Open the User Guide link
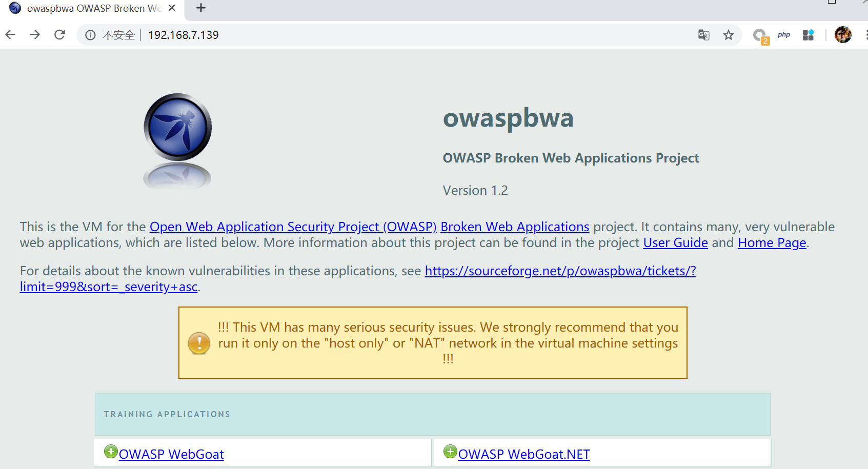The width and height of the screenshot is (868, 469). click(675, 242)
